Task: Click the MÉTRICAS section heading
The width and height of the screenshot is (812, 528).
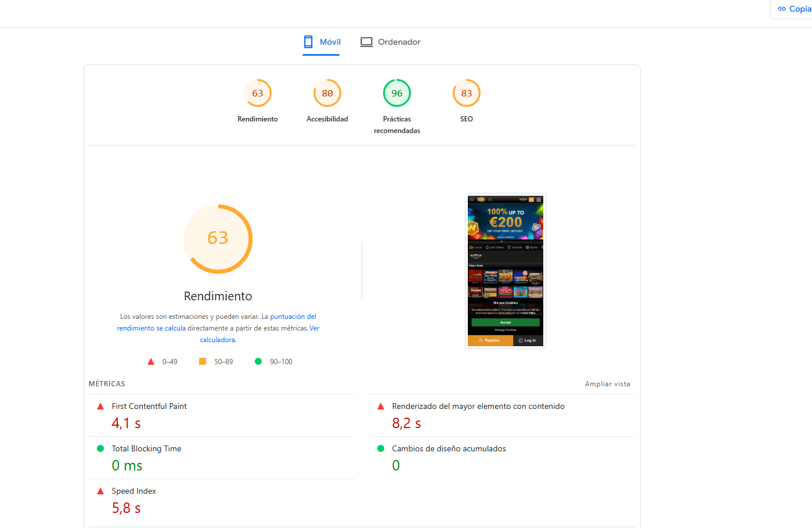Action: coord(107,384)
